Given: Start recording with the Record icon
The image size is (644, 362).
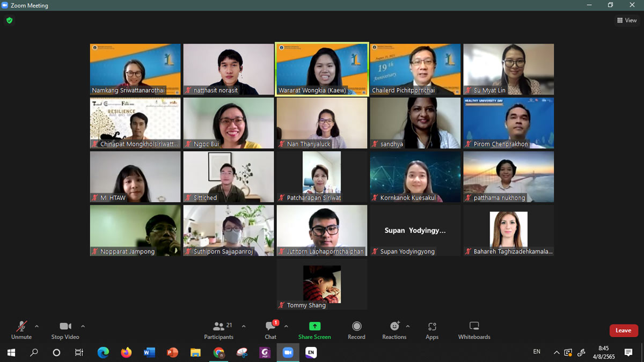Looking at the screenshot, I should 356,330.
